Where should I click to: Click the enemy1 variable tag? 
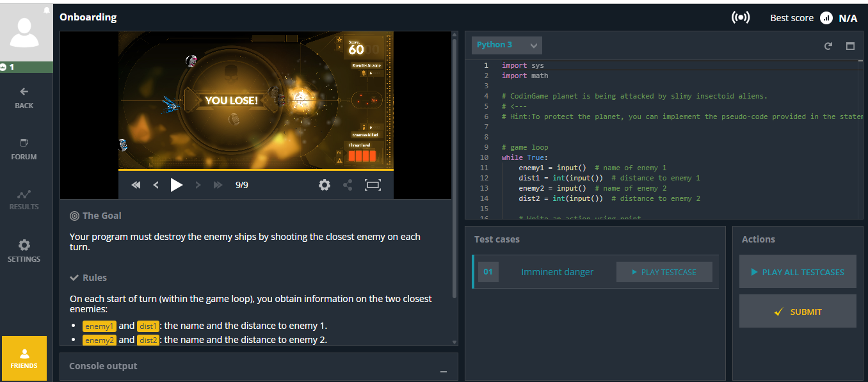[x=99, y=326]
